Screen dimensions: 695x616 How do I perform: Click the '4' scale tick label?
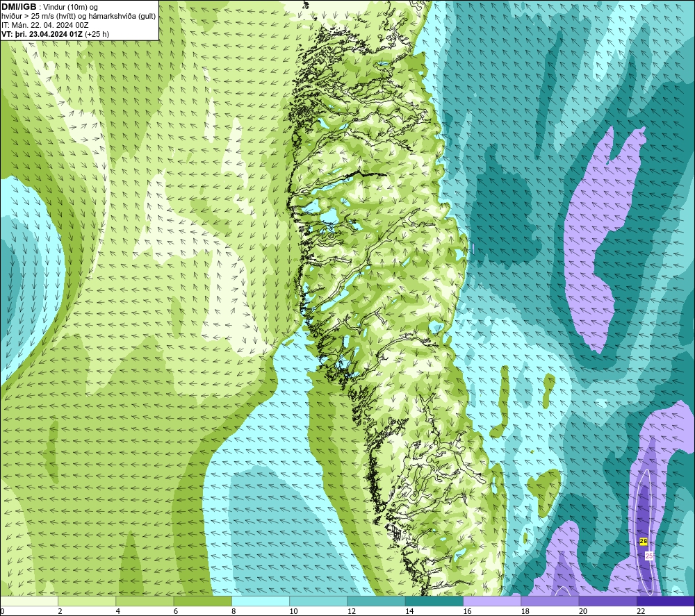[x=118, y=611]
